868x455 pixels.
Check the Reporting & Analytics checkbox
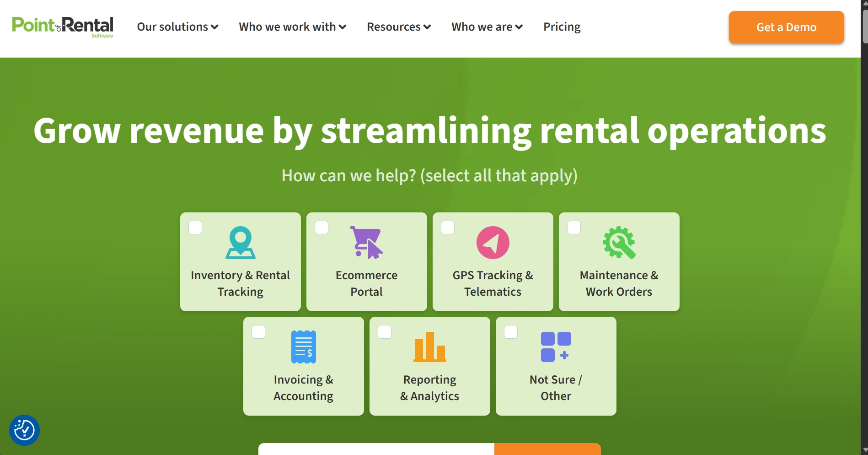tap(385, 332)
